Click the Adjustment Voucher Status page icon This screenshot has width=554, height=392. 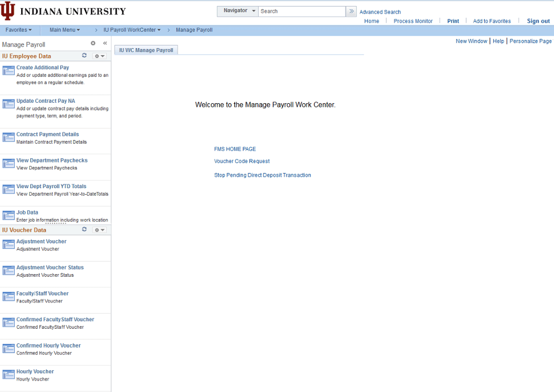click(9, 270)
